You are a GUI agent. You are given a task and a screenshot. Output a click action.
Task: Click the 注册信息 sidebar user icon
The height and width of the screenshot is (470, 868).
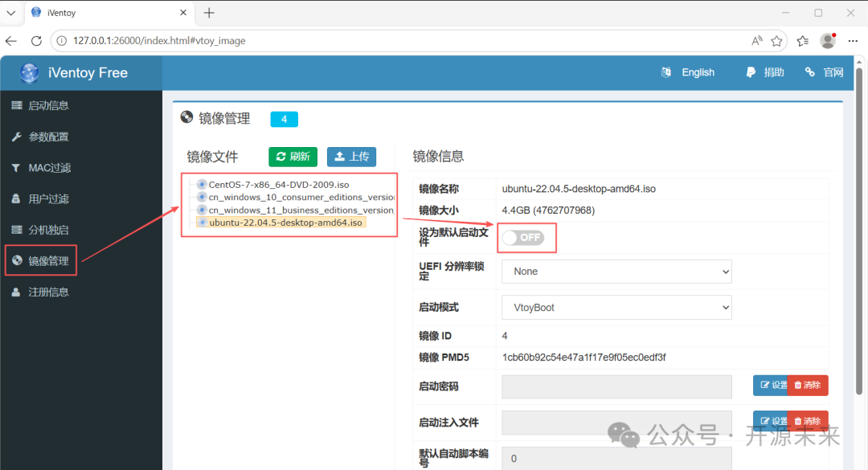coord(16,292)
